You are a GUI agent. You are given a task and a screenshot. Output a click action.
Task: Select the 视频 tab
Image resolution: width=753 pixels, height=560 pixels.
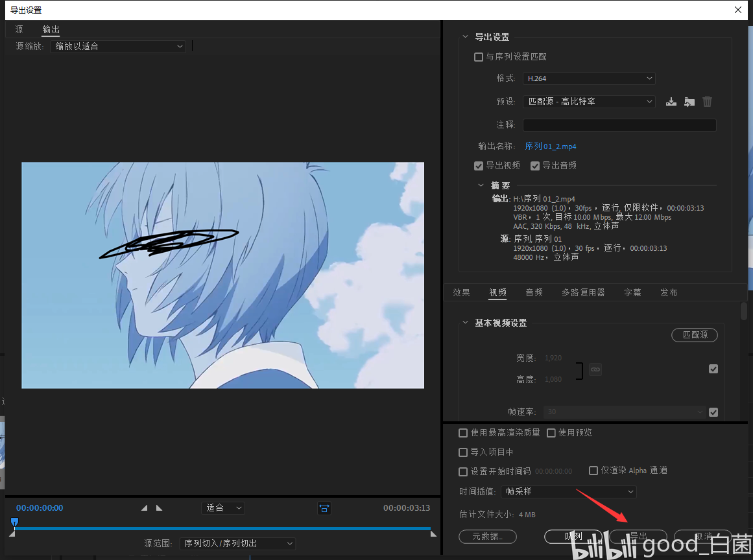498,292
